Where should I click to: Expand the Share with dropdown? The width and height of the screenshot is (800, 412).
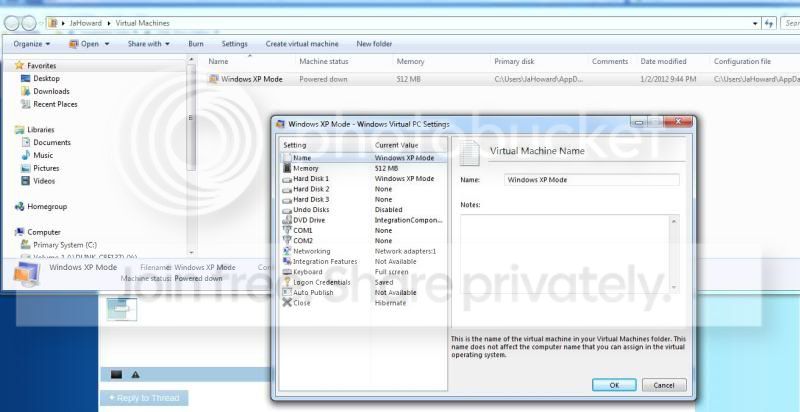point(148,44)
